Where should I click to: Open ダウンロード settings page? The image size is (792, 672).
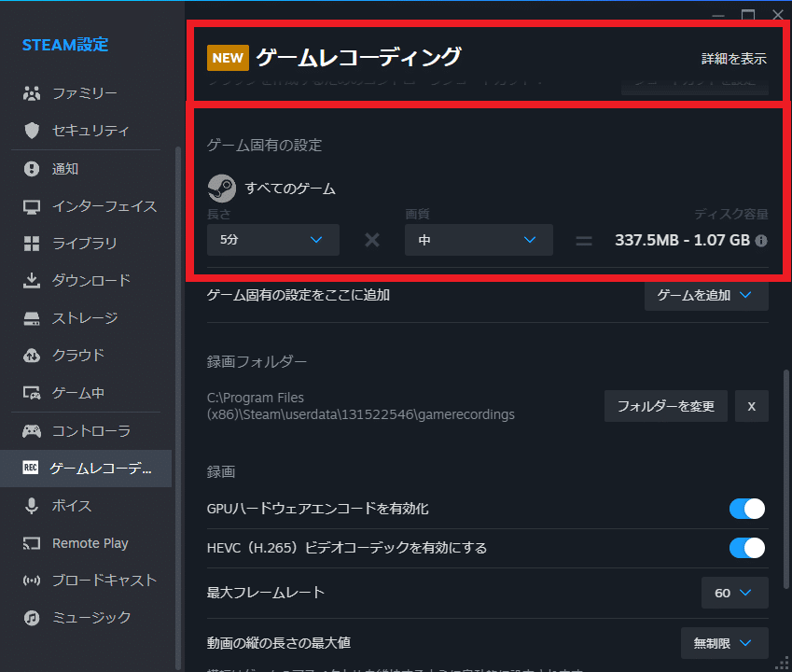(86, 280)
